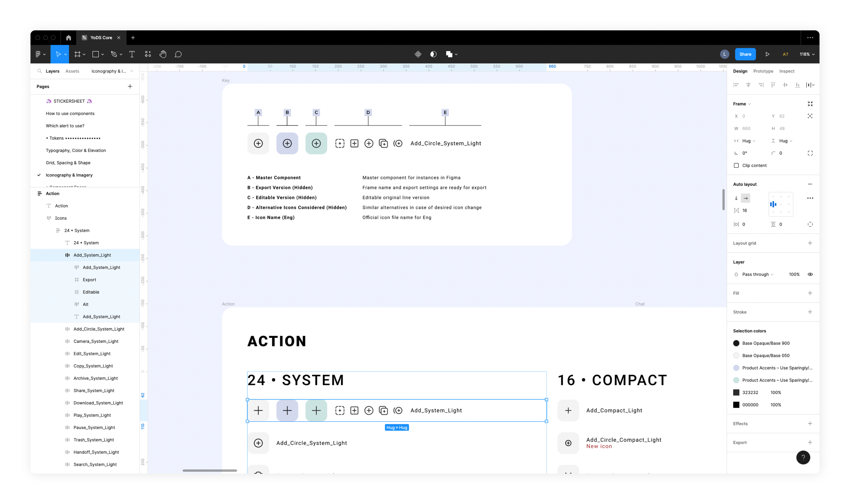Open the 118% zoom dropdown
850x504 pixels.
tap(807, 54)
